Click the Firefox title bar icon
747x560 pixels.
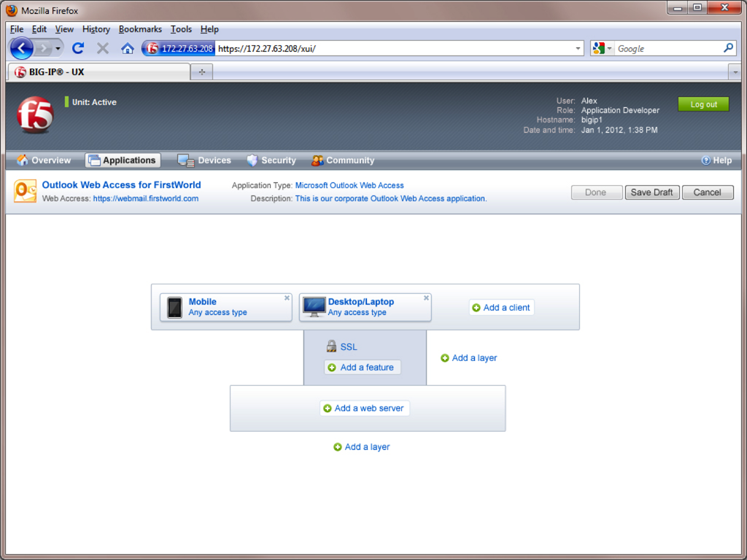point(12,10)
